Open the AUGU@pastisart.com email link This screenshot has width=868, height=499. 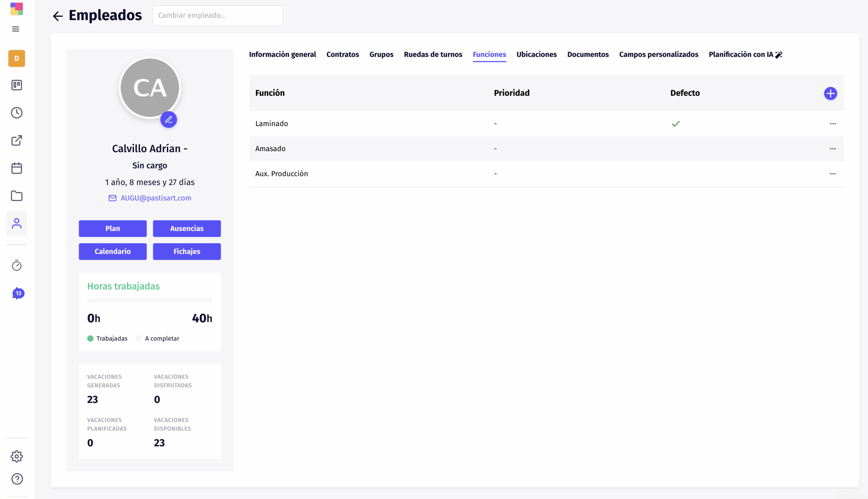click(156, 198)
